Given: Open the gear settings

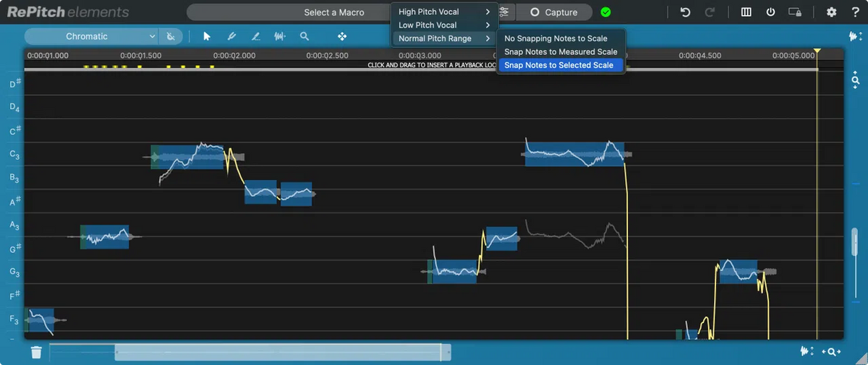Looking at the screenshot, I should point(832,12).
